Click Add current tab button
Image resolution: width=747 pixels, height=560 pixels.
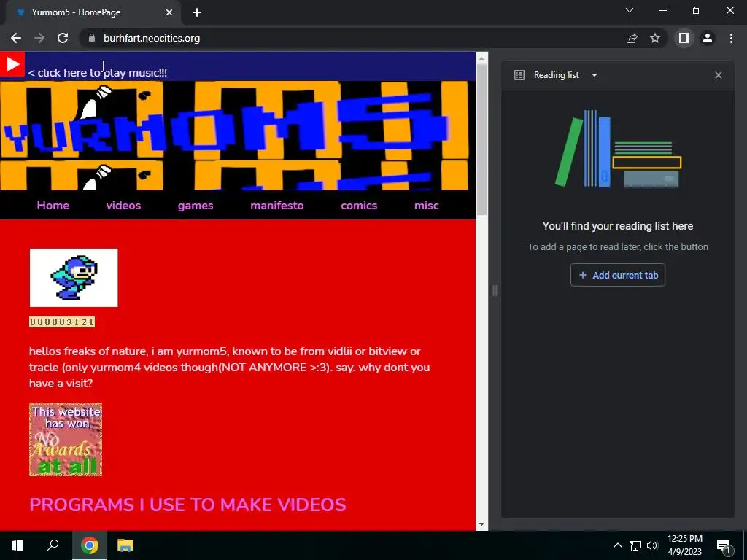618,275
